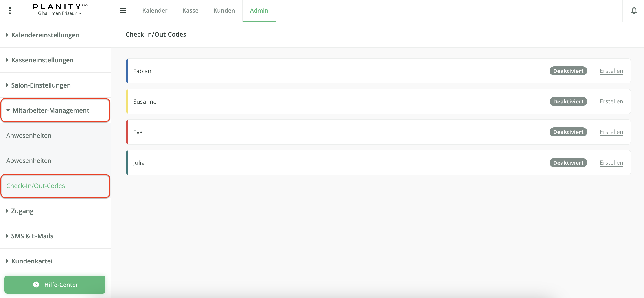Click the hamburger menu icon
The image size is (644, 298).
[123, 11]
